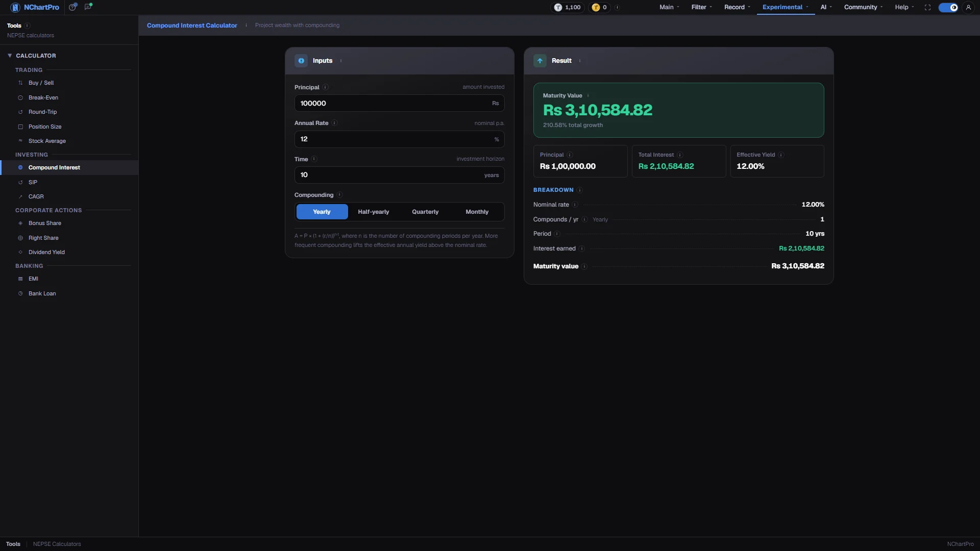Open the SIP calculator in sidebar

pyautogui.click(x=69, y=182)
